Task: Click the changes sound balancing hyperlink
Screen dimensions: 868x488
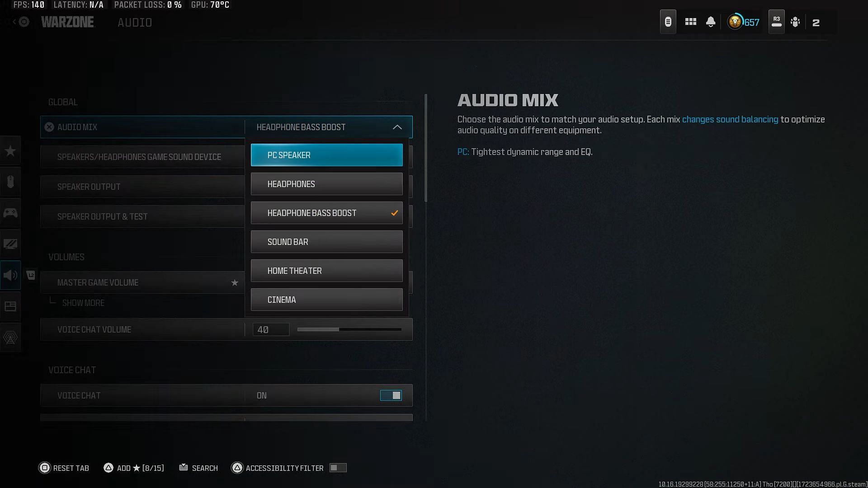Action: pos(730,119)
